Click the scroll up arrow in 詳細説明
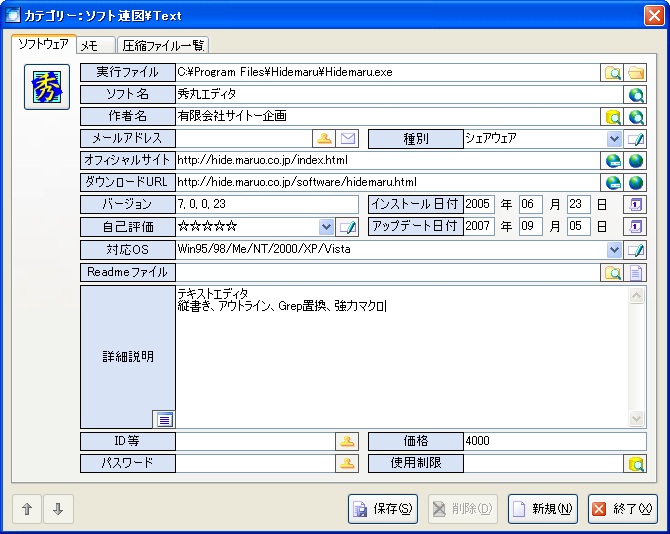The height and width of the screenshot is (534, 670). [x=636, y=296]
